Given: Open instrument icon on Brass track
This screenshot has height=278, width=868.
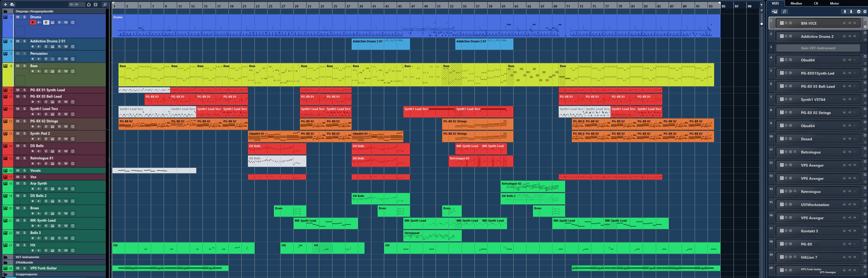Looking at the screenshot, I should (x=53, y=213).
